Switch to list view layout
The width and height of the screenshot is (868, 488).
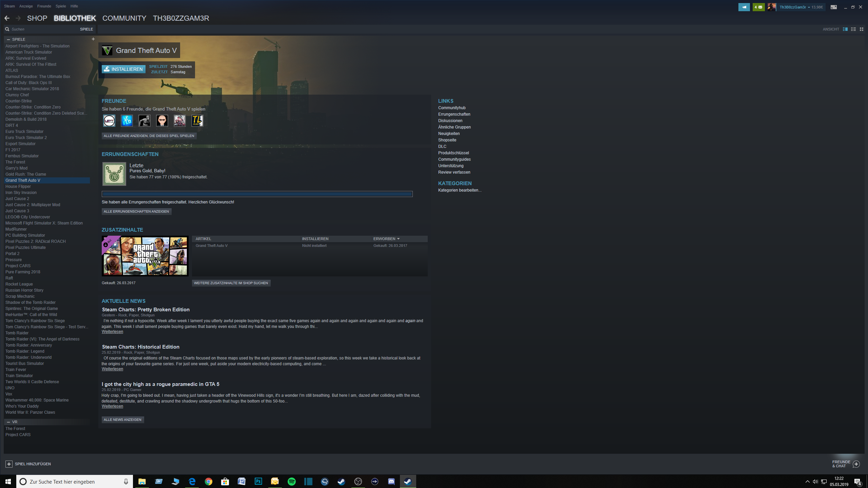point(853,29)
